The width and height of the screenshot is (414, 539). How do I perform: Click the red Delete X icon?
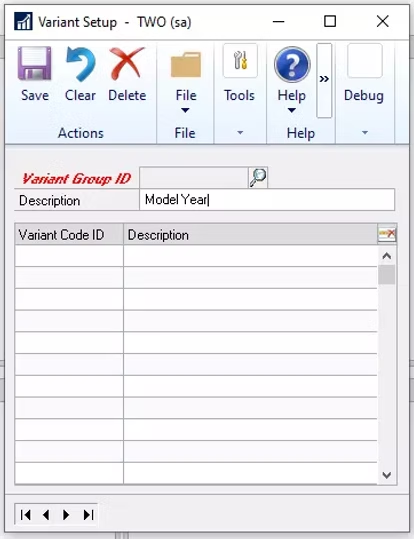127,63
